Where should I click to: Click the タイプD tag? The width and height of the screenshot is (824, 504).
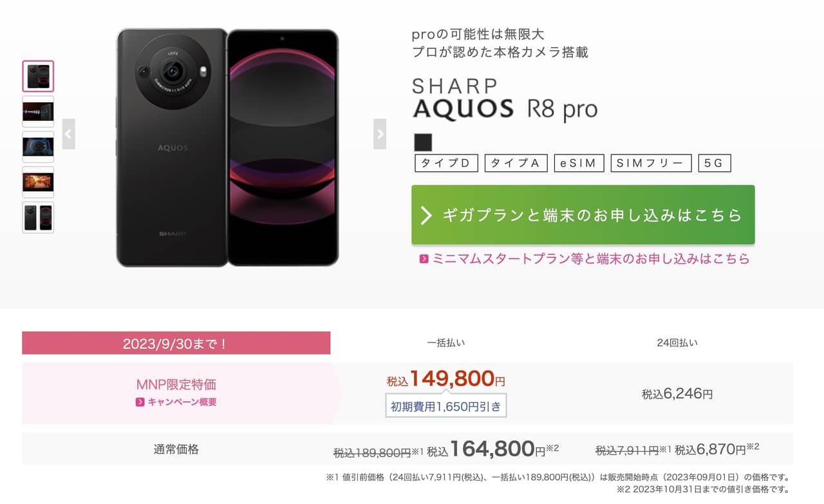pyautogui.click(x=446, y=163)
